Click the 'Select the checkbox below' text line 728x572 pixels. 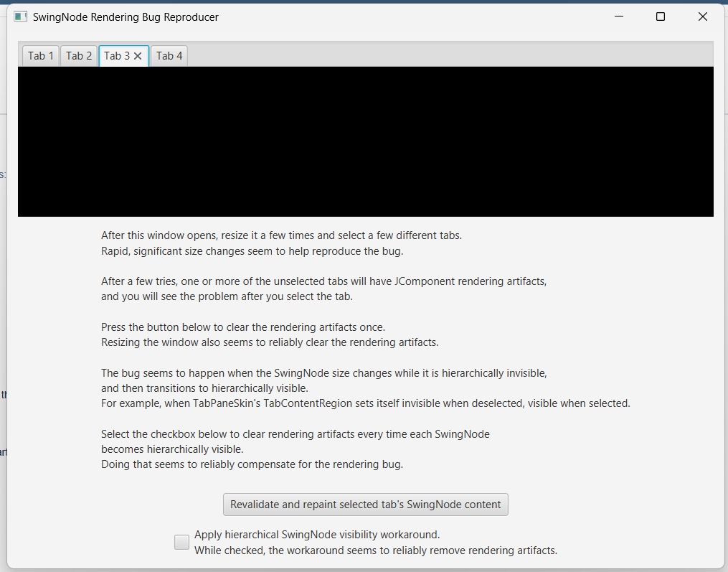pyautogui.click(x=295, y=434)
